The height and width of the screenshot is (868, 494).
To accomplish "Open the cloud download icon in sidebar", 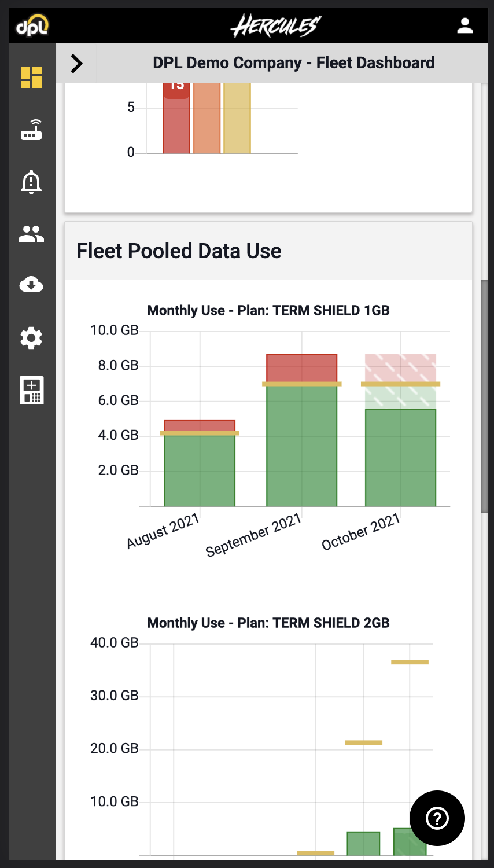I will tap(31, 284).
